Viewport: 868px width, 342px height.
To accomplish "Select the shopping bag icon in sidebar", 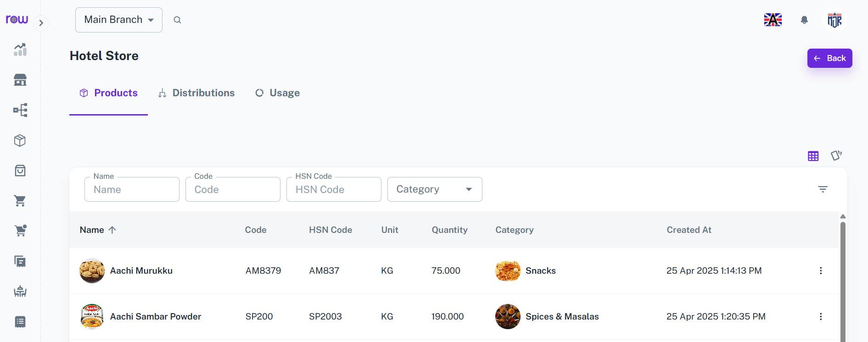I will click(20, 171).
